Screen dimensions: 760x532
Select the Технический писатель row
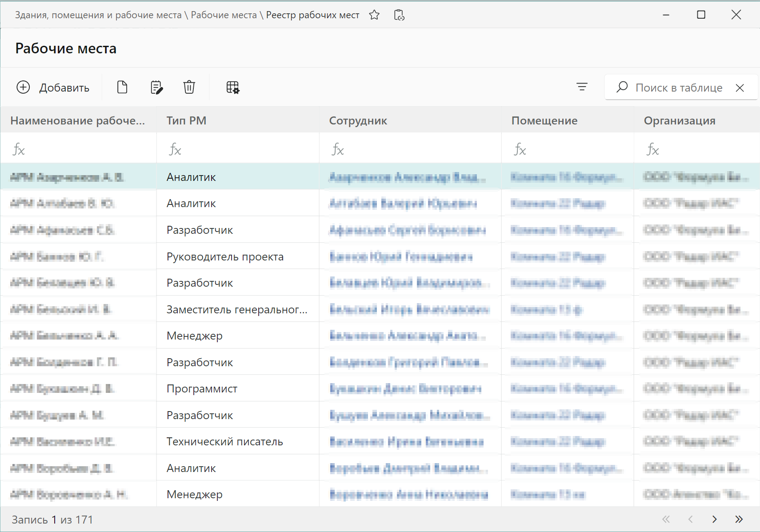point(224,441)
